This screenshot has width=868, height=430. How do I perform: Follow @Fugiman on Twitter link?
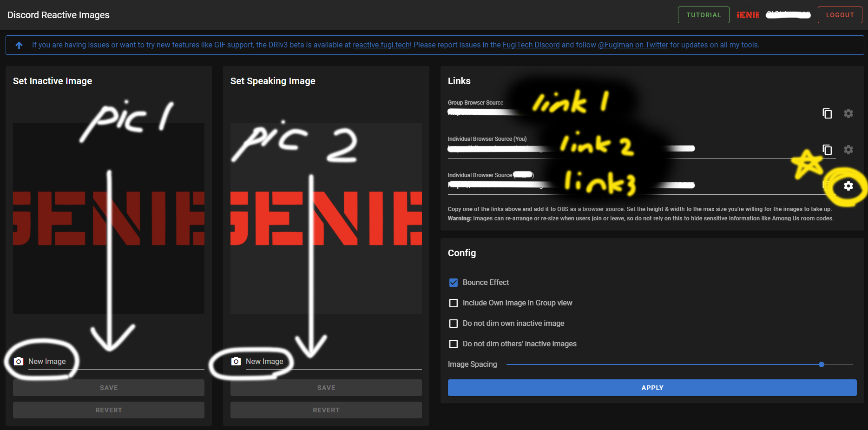pyautogui.click(x=633, y=45)
